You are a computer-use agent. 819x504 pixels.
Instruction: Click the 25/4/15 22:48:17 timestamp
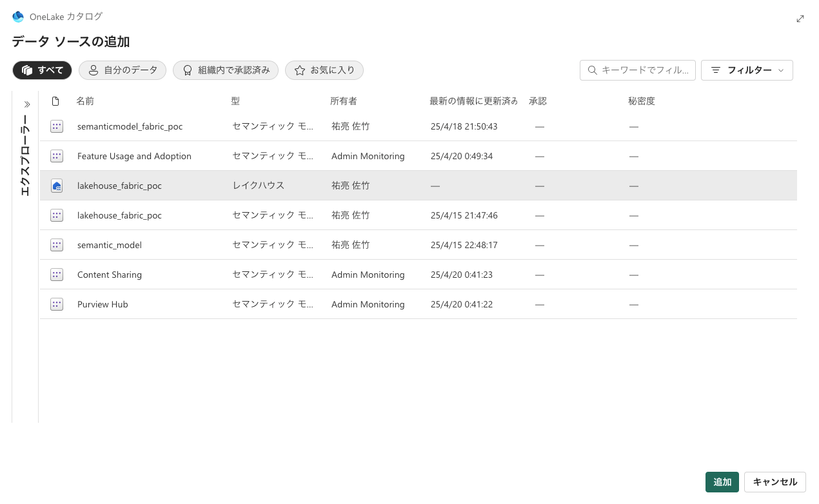tap(464, 245)
